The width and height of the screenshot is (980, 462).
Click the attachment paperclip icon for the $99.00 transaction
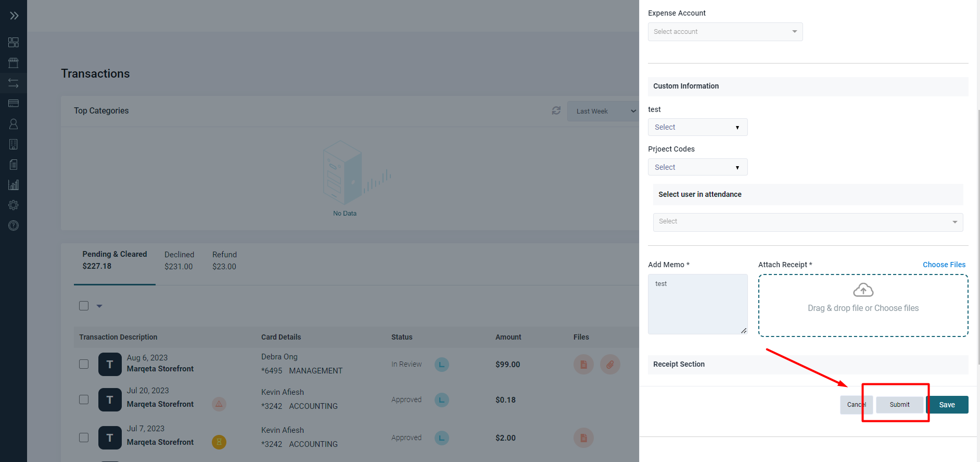(x=610, y=365)
